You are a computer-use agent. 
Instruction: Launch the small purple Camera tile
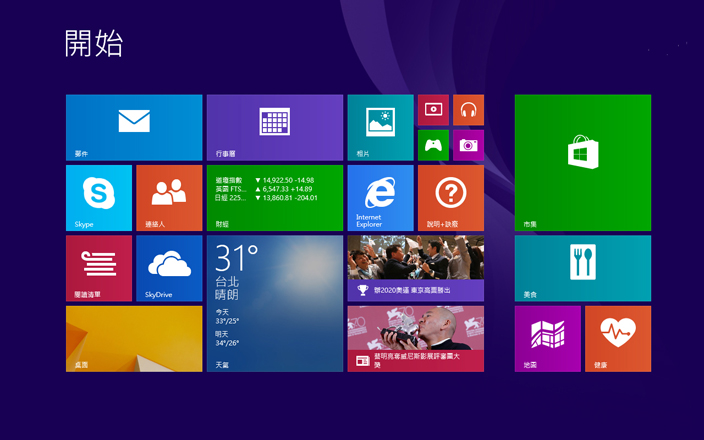click(468, 145)
